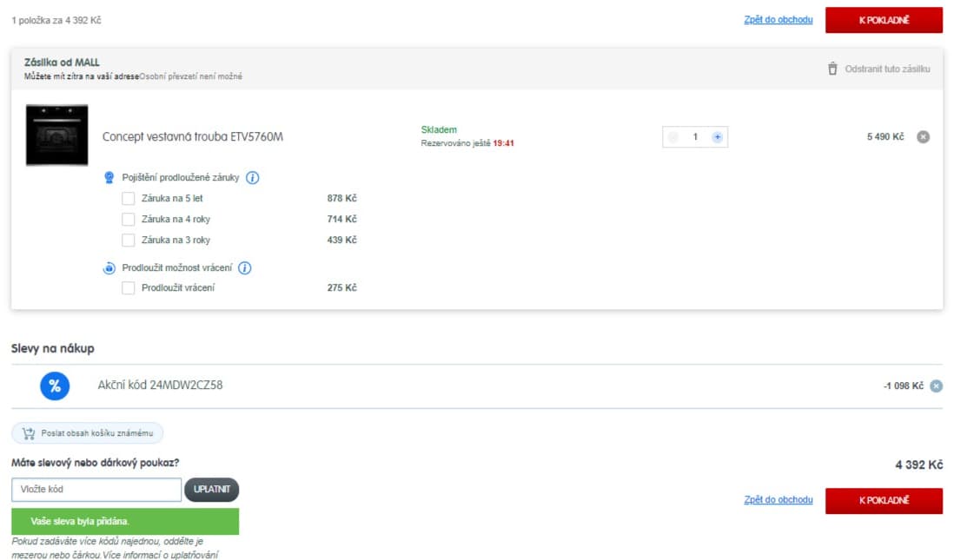Remove the discount code 24MDW2CZ58
954x560 pixels.
[x=937, y=386]
